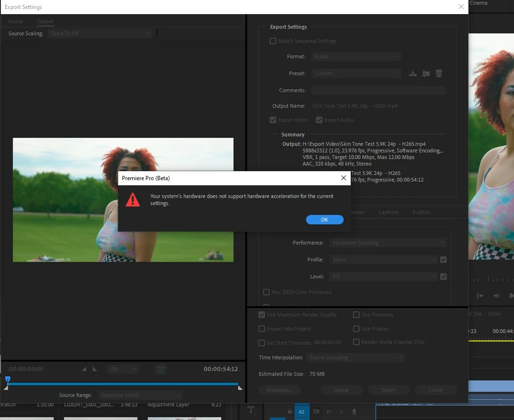
Task: Click the Set Out Point triangle icon
Action: coord(95,369)
